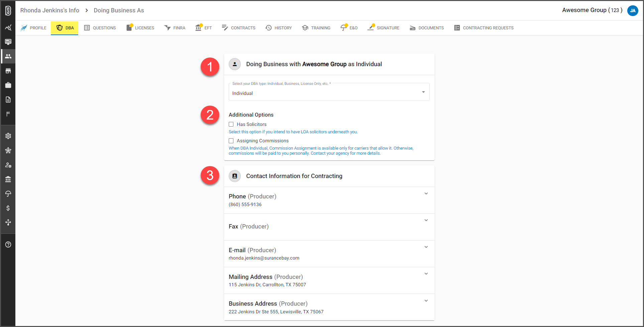Open the settings gear icon in sidebar

pyautogui.click(x=8, y=136)
